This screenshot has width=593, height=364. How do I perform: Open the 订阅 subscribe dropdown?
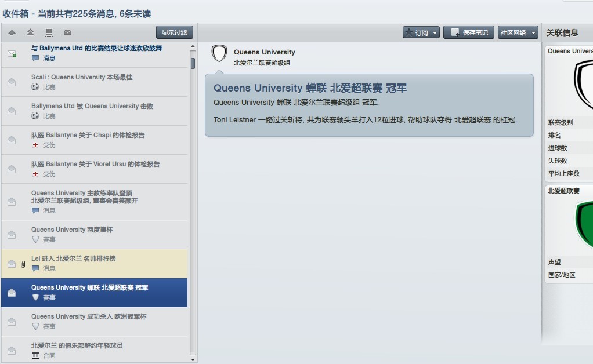click(421, 33)
